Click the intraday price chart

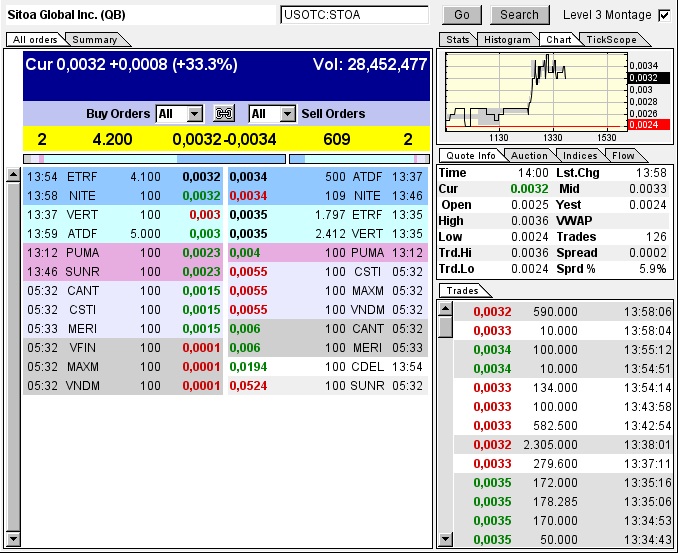pyautogui.click(x=533, y=90)
